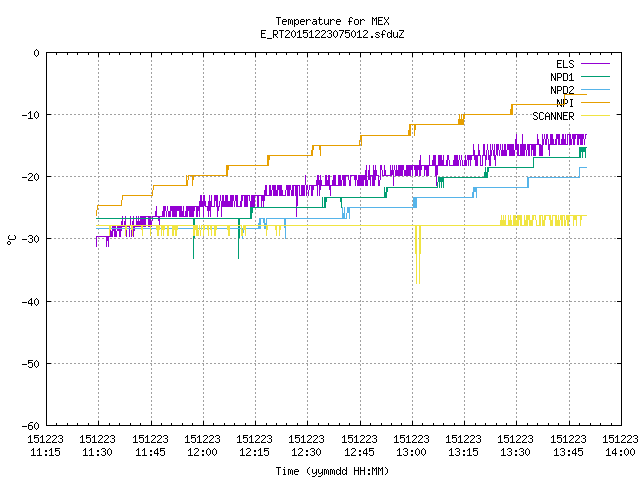The width and height of the screenshot is (640, 480).
Task: Click the ELS legend label
Action: click(565, 64)
